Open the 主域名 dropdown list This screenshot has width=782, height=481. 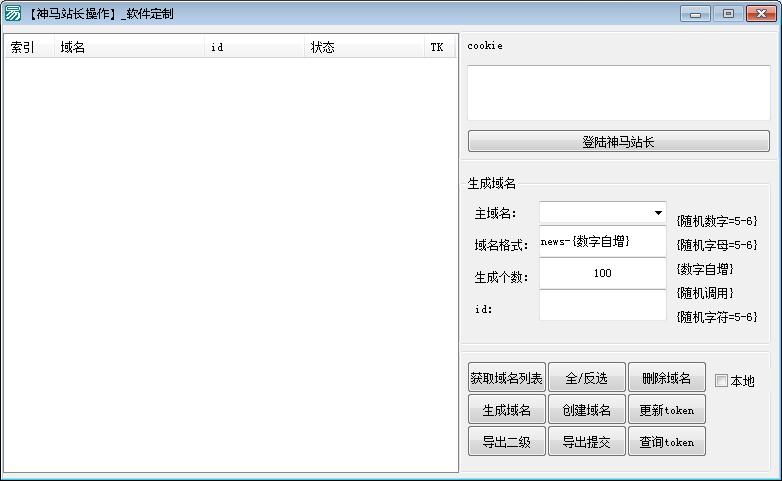[658, 213]
